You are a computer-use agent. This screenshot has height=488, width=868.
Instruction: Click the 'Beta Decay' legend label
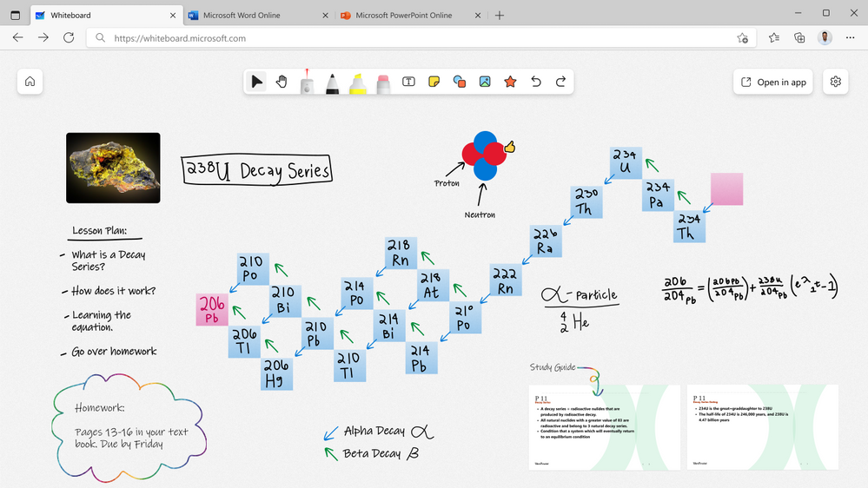click(x=372, y=453)
